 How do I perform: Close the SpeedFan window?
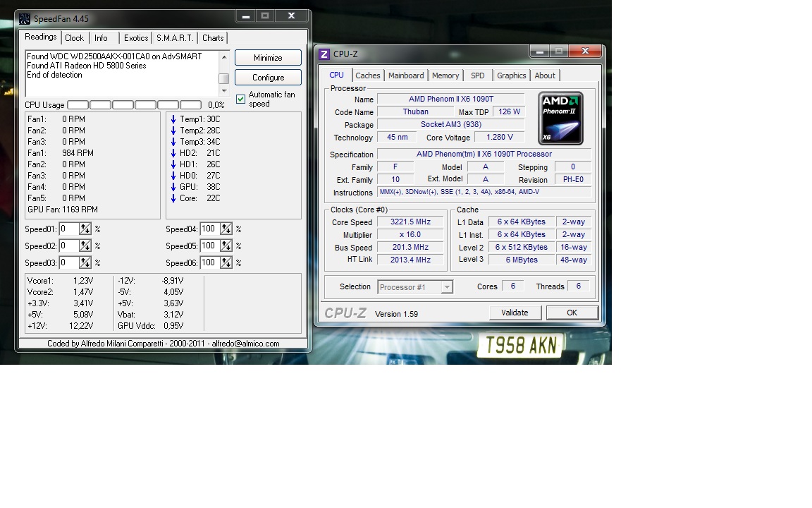[x=291, y=16]
